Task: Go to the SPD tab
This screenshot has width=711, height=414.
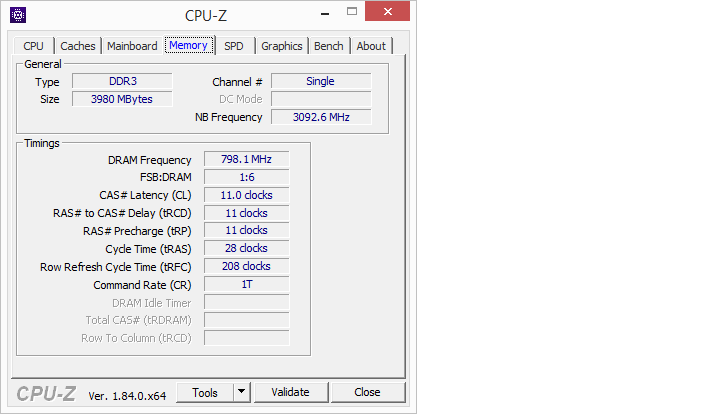Action: (x=234, y=46)
